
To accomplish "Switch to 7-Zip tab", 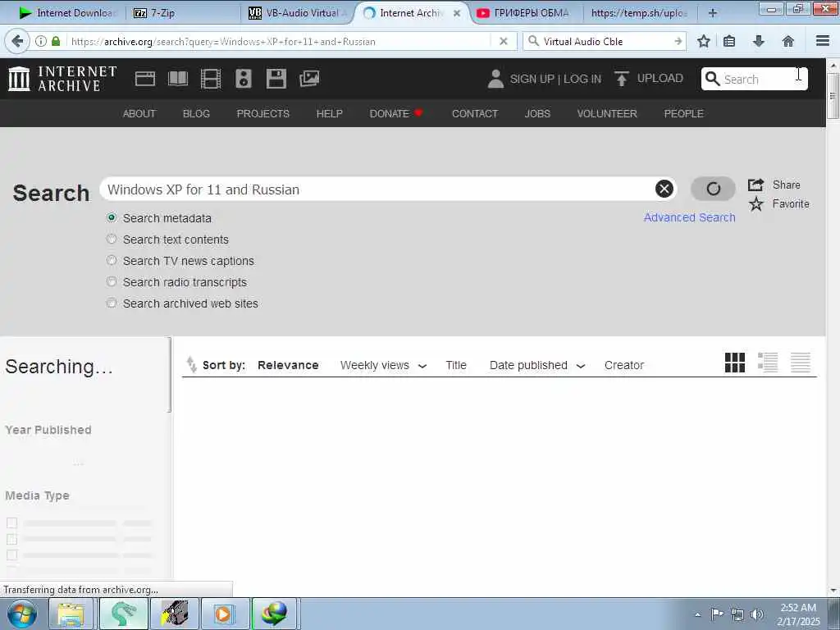I will coord(182,13).
